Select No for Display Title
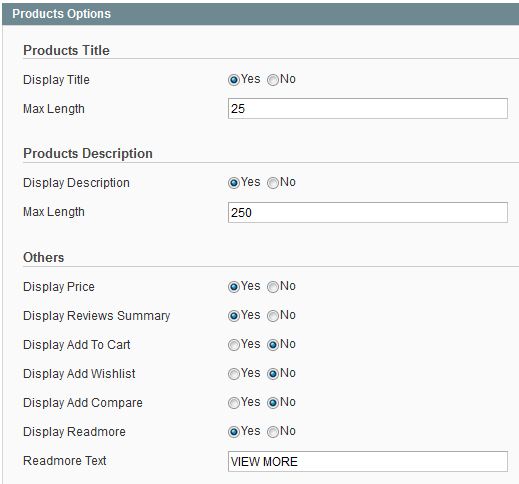Viewport: 519px width, 484px height. pyautogui.click(x=273, y=80)
